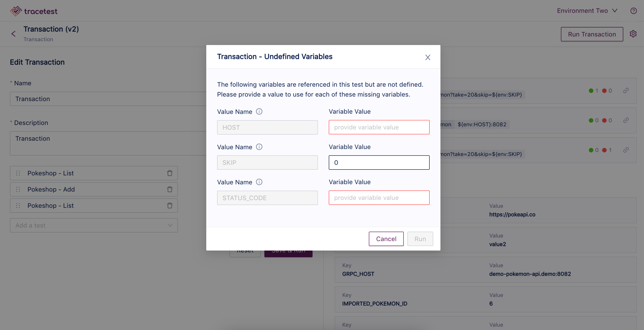Click the Cancel button in the dialog
Screen dimensions: 644x330
[386, 239]
